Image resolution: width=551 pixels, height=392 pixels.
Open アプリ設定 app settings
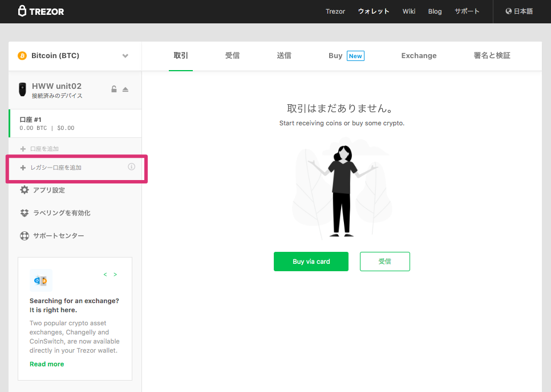[49, 190]
